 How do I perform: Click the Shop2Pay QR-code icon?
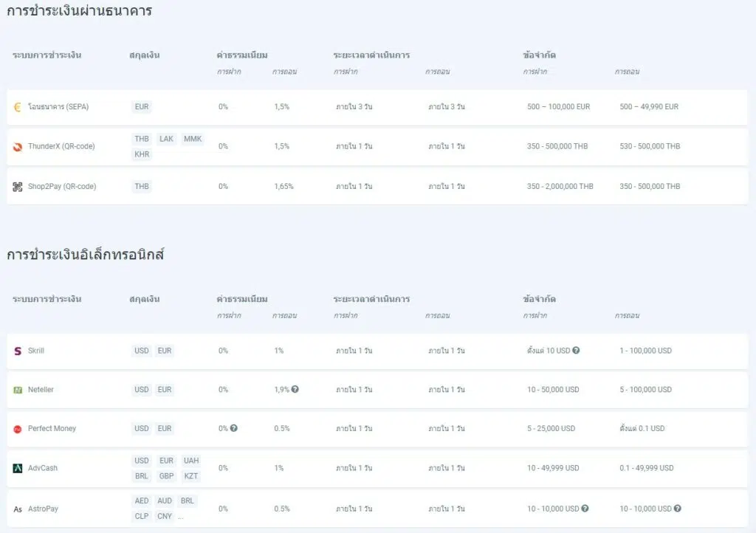coord(18,187)
